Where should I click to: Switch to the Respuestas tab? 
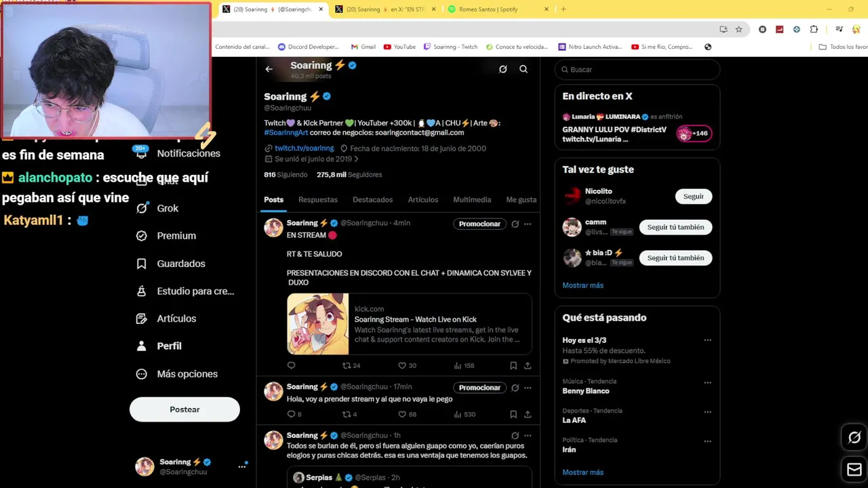(318, 200)
